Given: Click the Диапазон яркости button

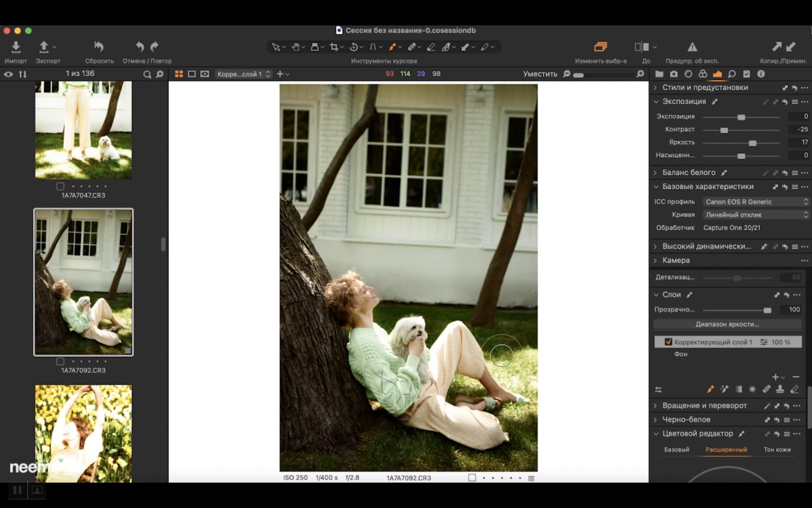Looking at the screenshot, I should [x=727, y=325].
